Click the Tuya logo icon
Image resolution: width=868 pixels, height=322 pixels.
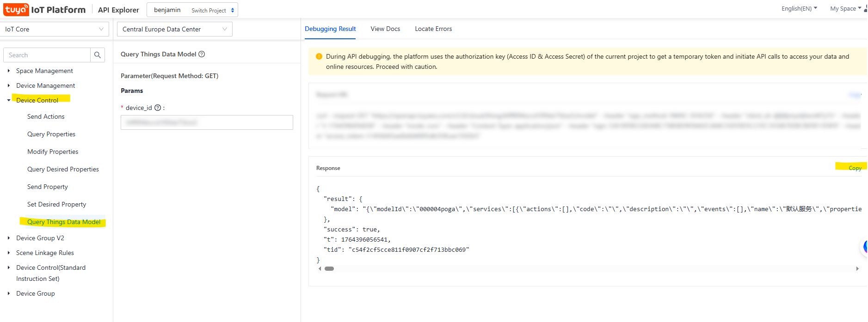tap(16, 10)
